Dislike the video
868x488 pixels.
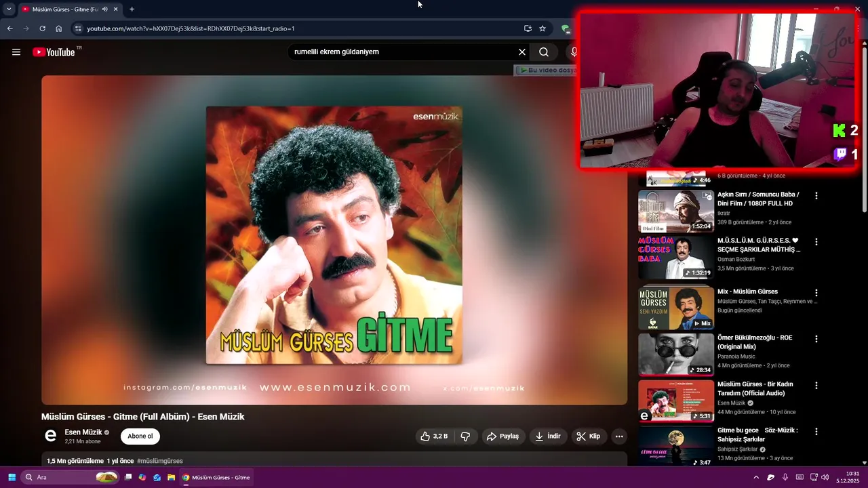465,436
